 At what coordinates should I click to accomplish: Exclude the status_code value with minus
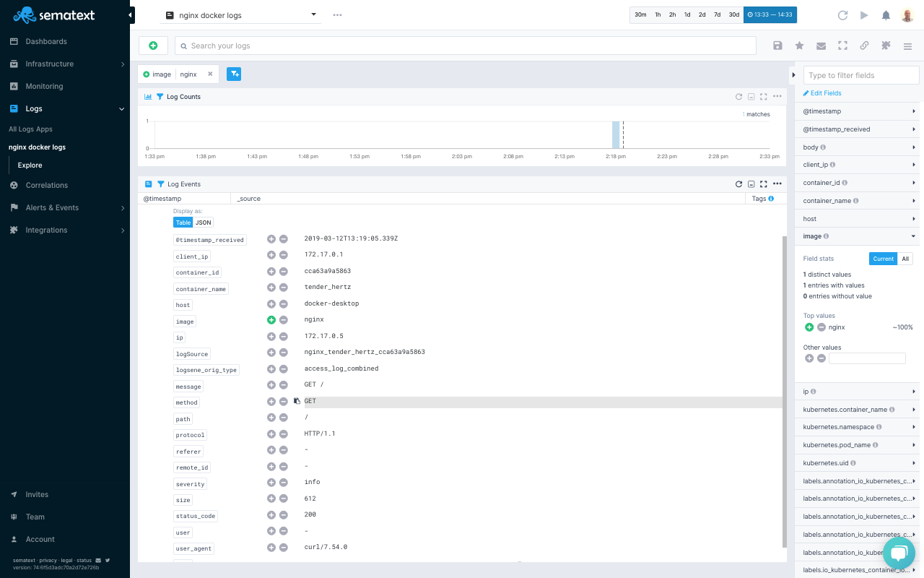click(x=284, y=515)
